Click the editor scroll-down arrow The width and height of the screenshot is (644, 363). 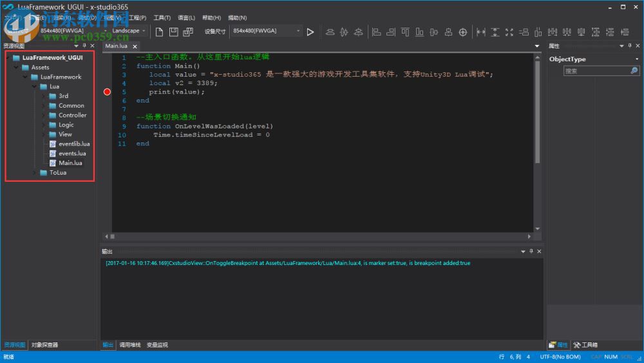[537, 229]
